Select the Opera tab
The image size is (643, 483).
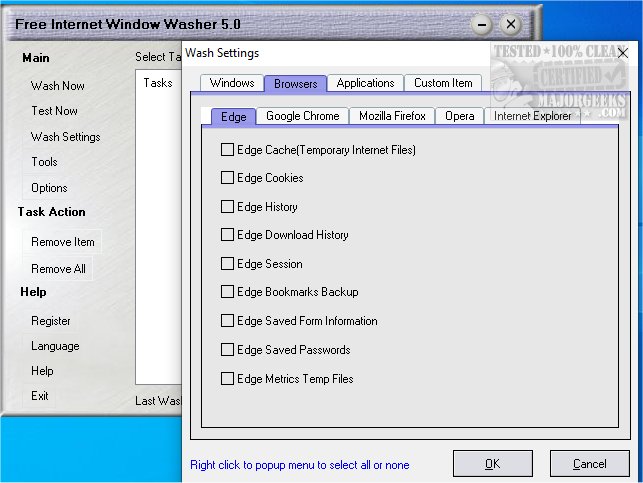(x=460, y=116)
